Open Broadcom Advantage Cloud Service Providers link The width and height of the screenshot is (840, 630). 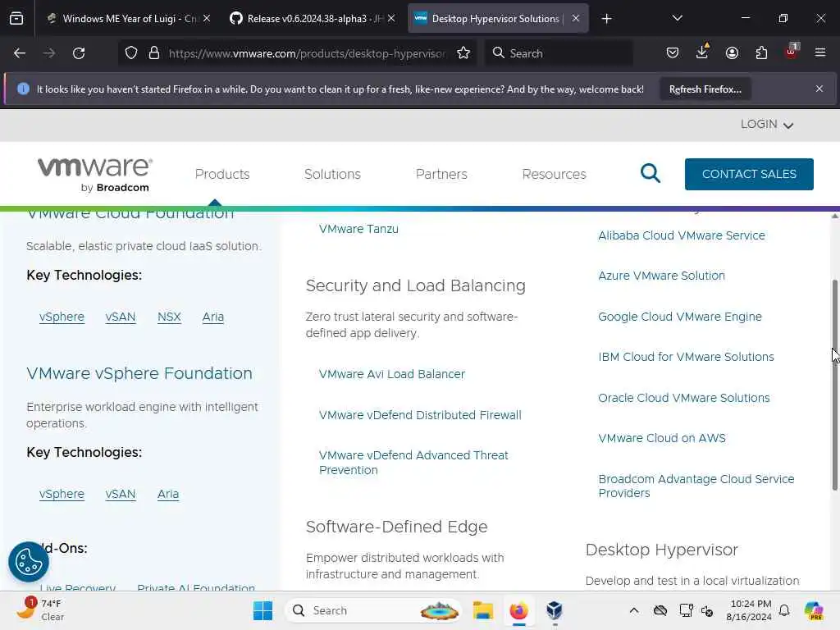coord(696,486)
